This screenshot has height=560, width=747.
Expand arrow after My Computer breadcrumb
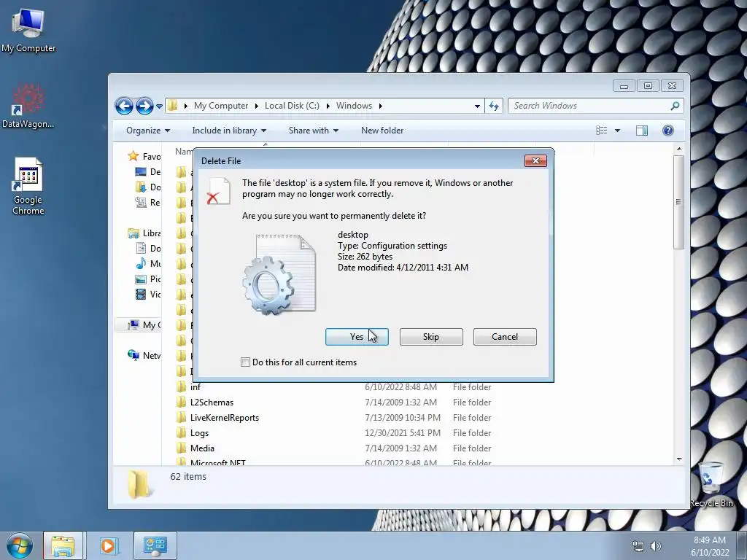pos(256,106)
